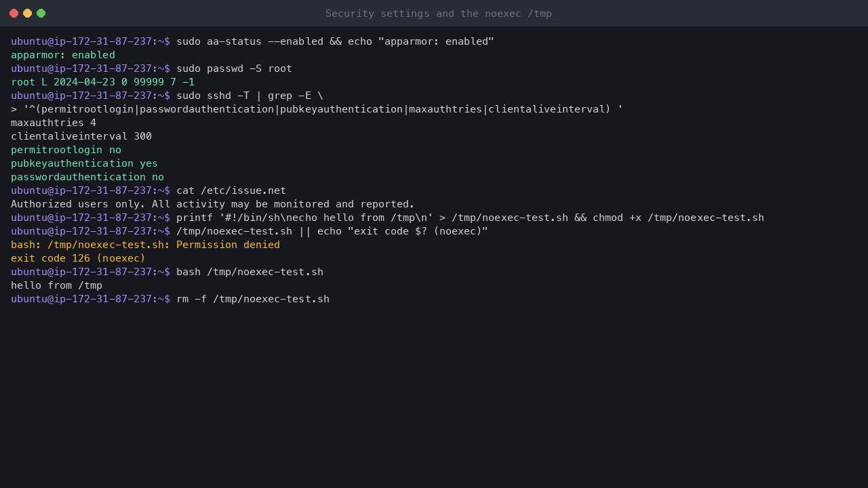Click the red close window button
The image size is (868, 488).
pos(14,14)
